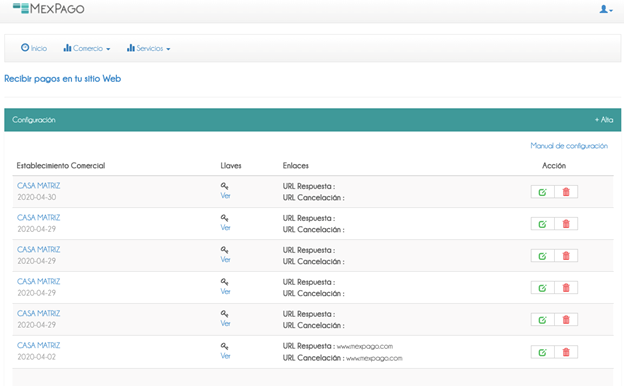
Task: Open the CASA MATRIZ link dated 2020-04-30
Action: (39, 185)
